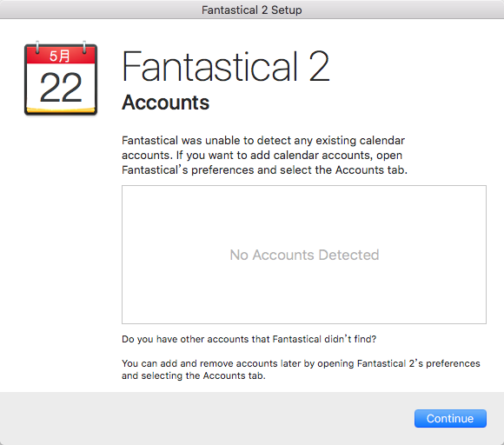The width and height of the screenshot is (504, 445).
Task: Click the Fantastical calendar app icon
Action: pyautogui.click(x=61, y=78)
